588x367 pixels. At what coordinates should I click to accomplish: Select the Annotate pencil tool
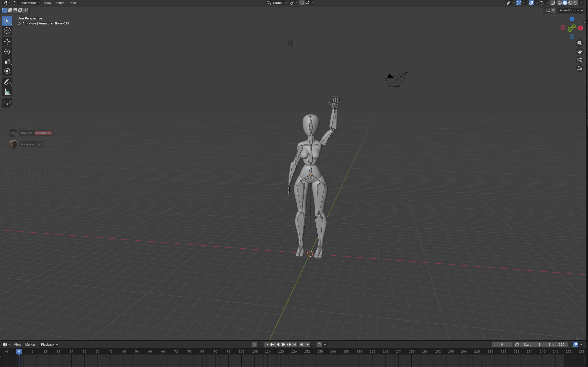pyautogui.click(x=7, y=82)
